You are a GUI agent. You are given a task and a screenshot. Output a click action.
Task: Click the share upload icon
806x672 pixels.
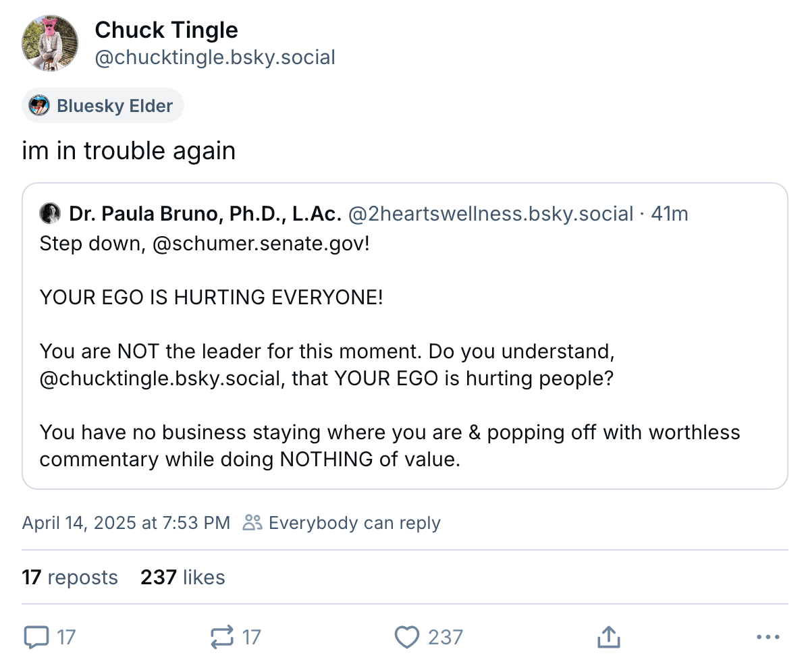(608, 637)
